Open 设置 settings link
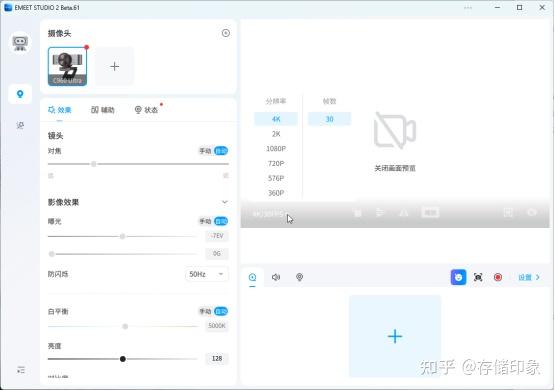 [x=529, y=277]
